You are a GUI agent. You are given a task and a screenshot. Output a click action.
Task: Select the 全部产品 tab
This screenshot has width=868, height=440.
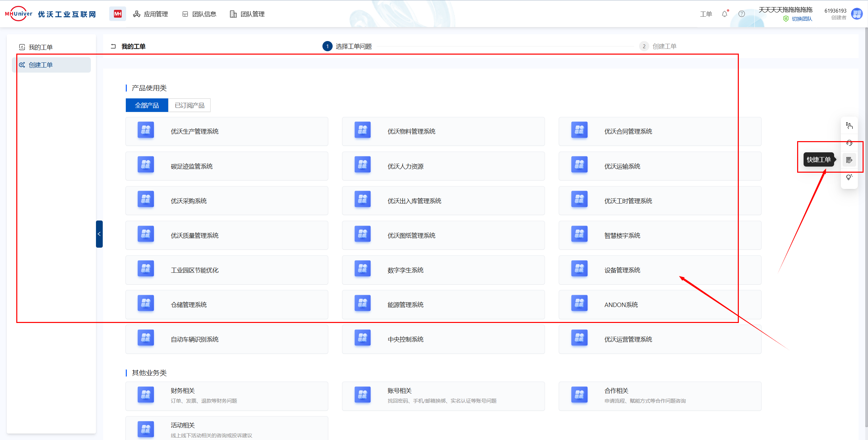pyautogui.click(x=147, y=106)
